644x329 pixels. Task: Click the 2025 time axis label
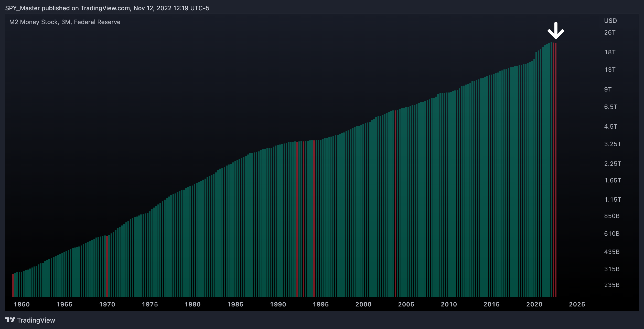[x=577, y=304]
